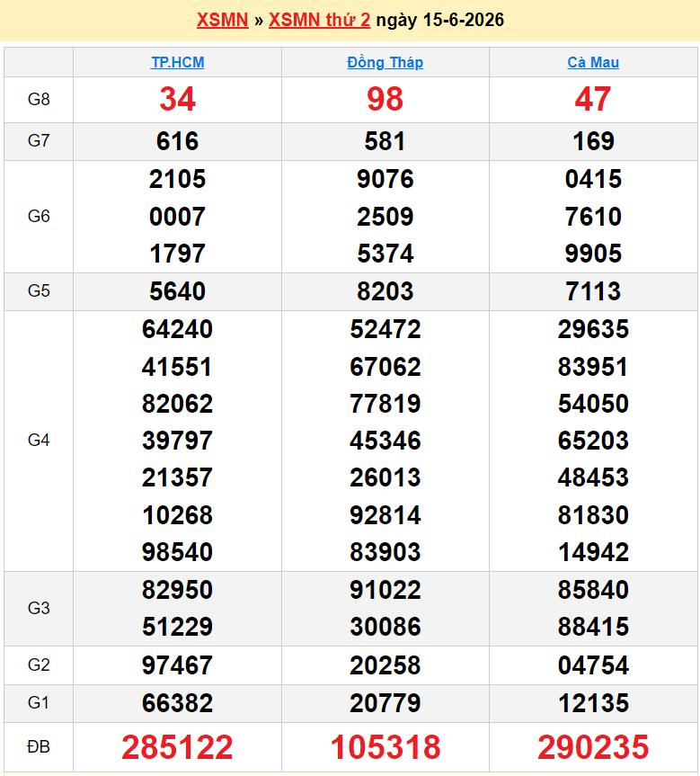The height and width of the screenshot is (776, 700).
Task: Select G6 number 0007
Action: coord(177,217)
